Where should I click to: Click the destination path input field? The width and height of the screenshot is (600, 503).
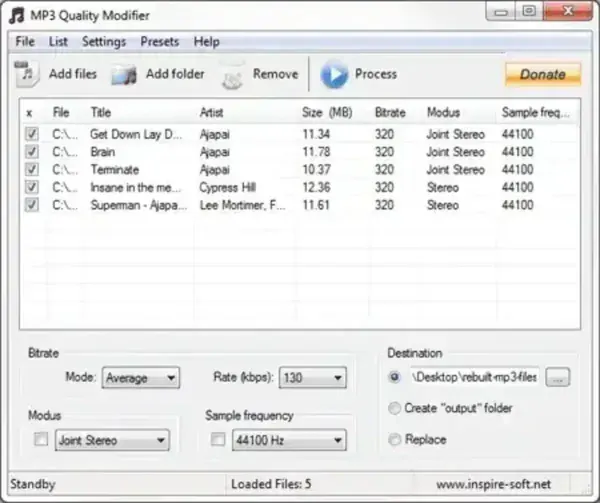click(474, 378)
